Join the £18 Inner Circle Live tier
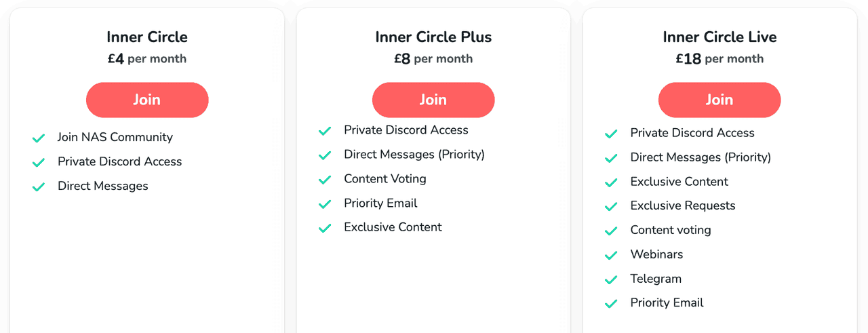 coord(719,100)
